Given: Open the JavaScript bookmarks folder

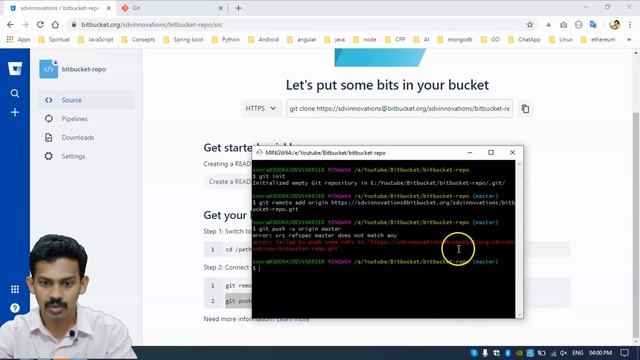Looking at the screenshot, I should pyautogui.click(x=96, y=40).
